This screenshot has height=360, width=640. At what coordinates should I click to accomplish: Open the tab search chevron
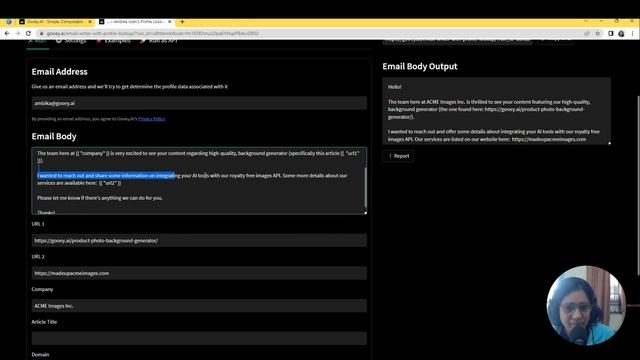(586, 21)
